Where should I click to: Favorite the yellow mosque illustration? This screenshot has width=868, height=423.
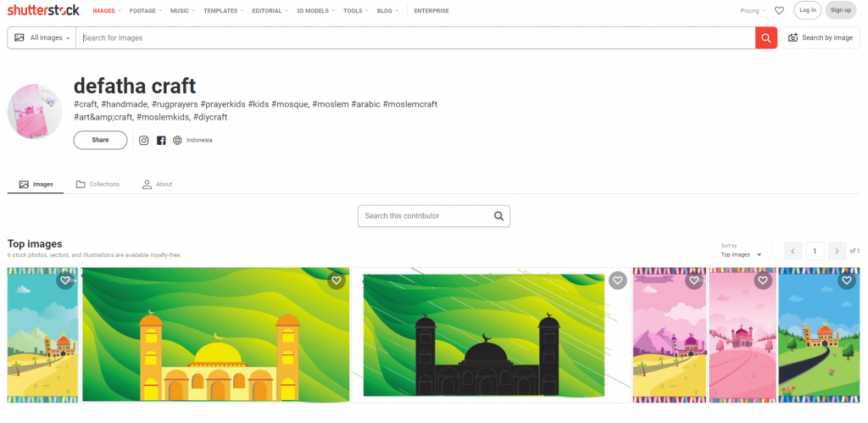337,281
